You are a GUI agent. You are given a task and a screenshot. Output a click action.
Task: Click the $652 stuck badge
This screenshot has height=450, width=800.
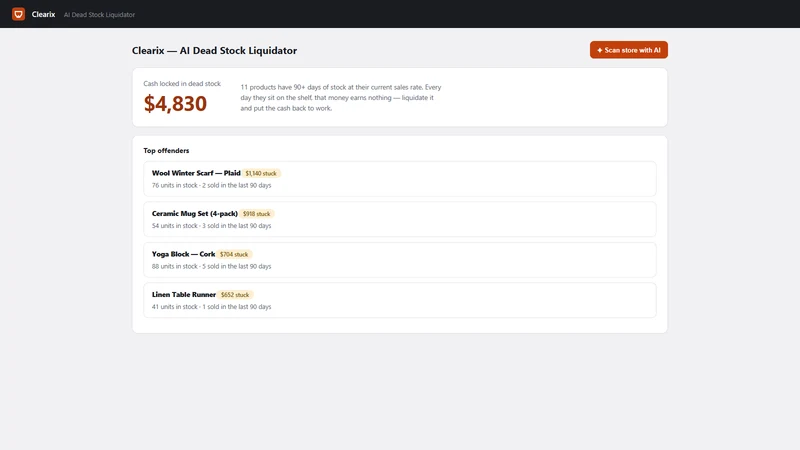(x=235, y=295)
